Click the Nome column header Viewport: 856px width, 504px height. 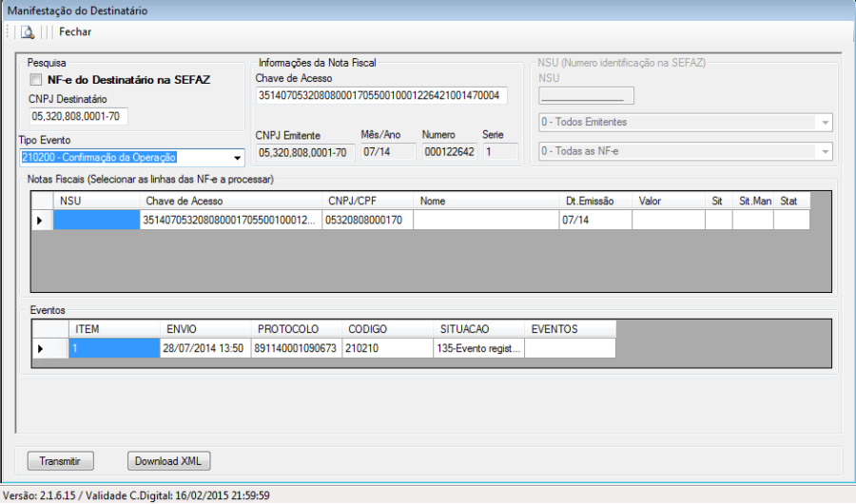486,201
